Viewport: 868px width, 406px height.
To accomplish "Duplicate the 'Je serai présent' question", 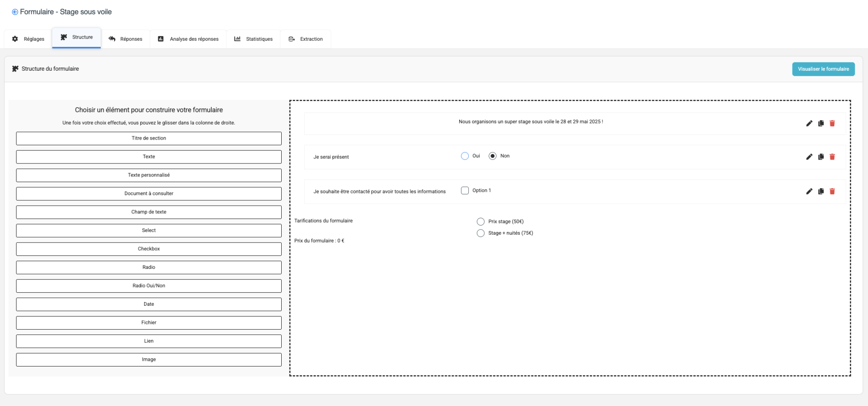I will click(x=821, y=157).
